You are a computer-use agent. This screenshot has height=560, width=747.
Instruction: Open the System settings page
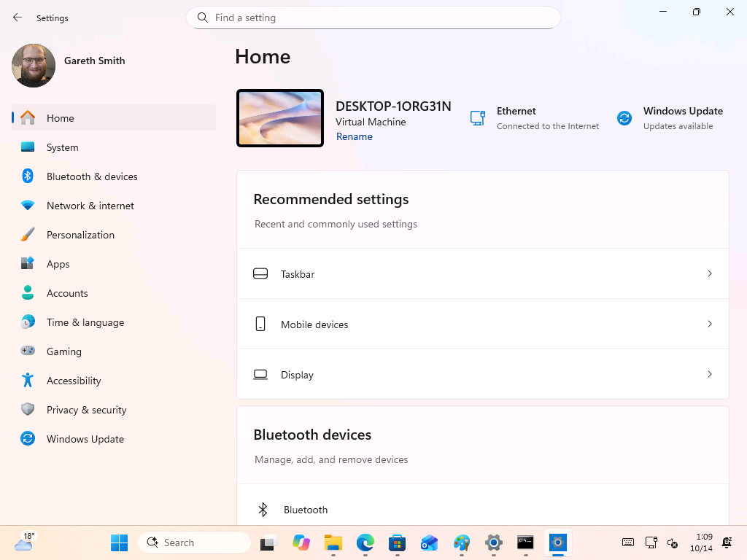(x=113, y=147)
